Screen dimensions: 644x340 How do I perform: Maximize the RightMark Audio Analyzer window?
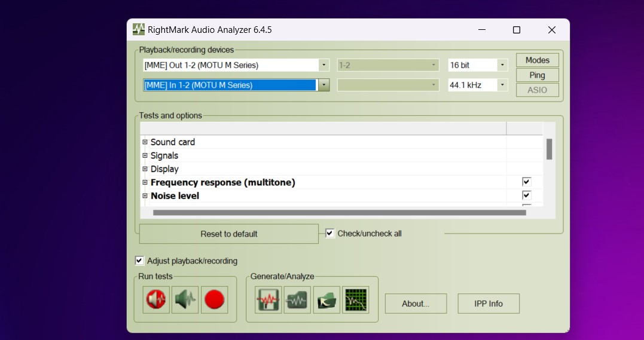tap(517, 30)
